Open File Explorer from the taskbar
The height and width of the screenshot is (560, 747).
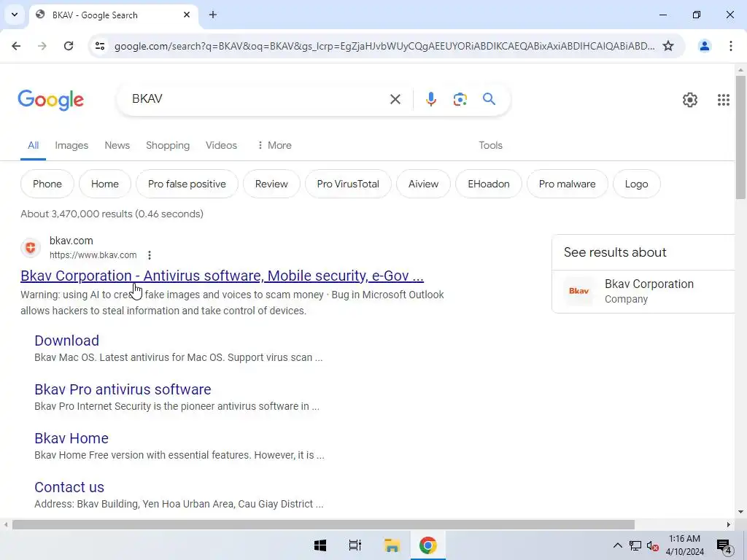click(x=392, y=545)
